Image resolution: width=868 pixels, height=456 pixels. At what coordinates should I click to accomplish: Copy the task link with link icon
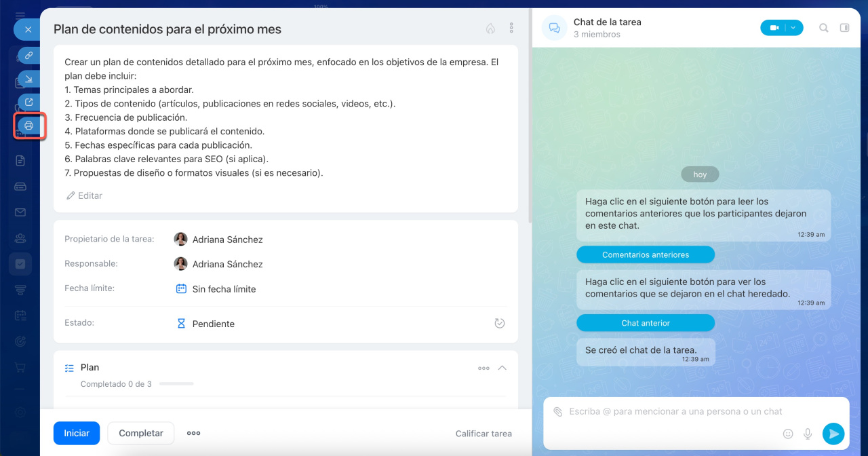click(29, 56)
